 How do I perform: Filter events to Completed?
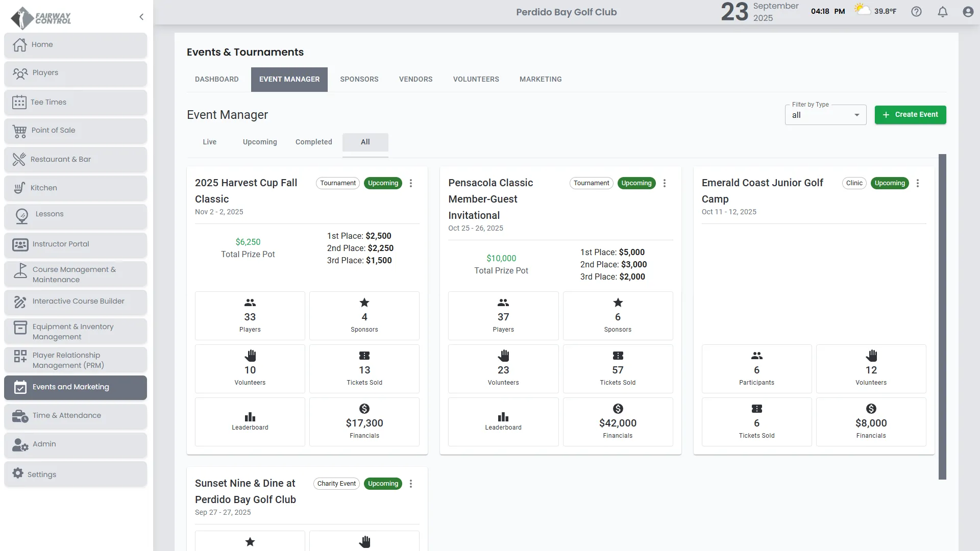point(313,142)
